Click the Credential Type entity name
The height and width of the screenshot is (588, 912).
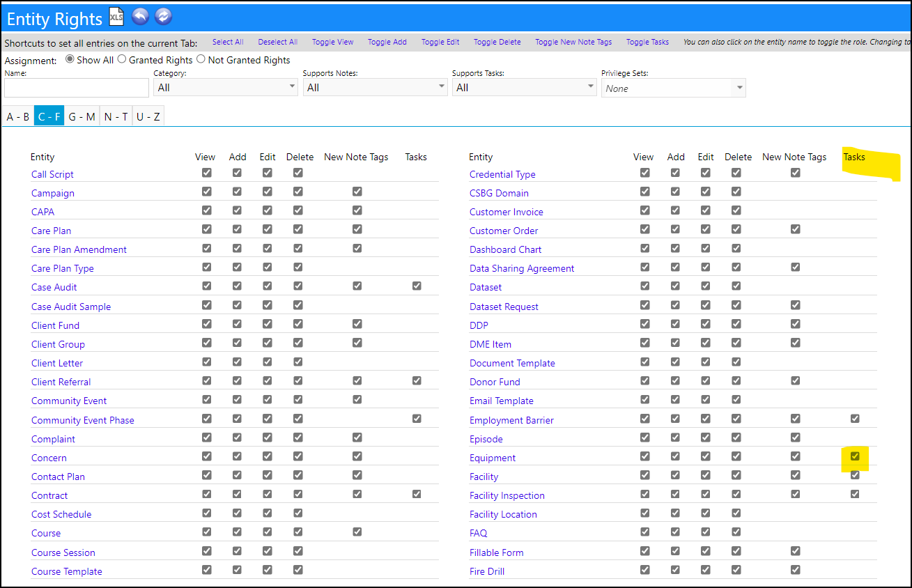tap(502, 174)
